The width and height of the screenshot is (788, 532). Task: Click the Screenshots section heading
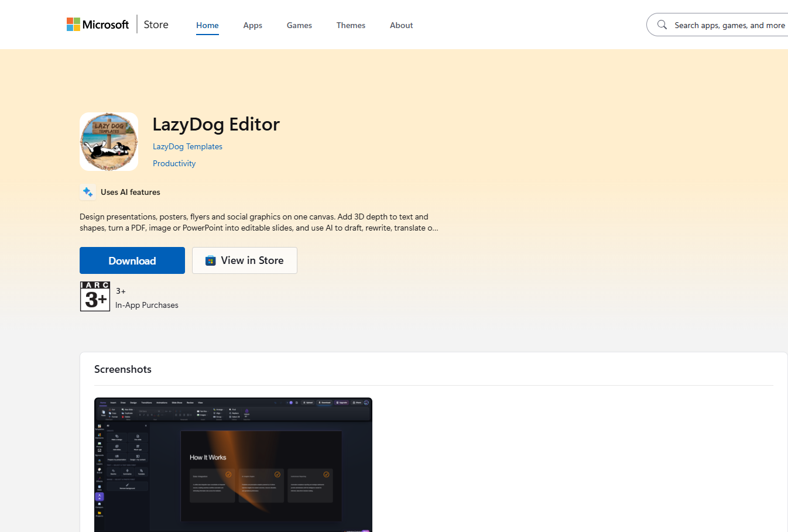[123, 369]
